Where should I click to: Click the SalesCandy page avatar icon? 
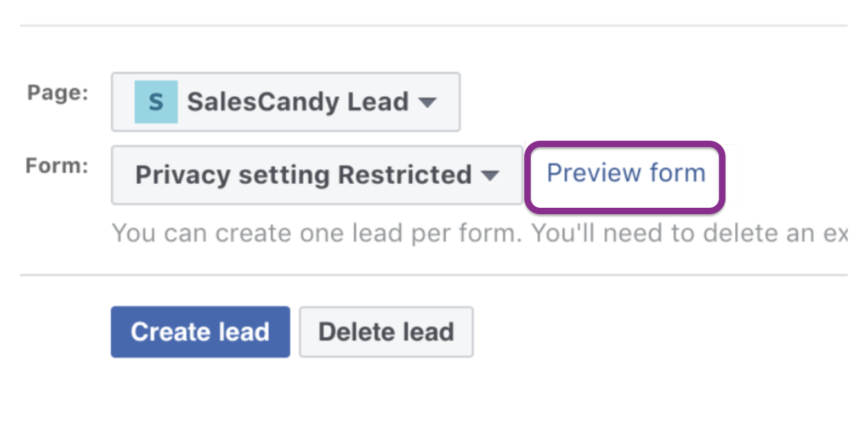(155, 102)
